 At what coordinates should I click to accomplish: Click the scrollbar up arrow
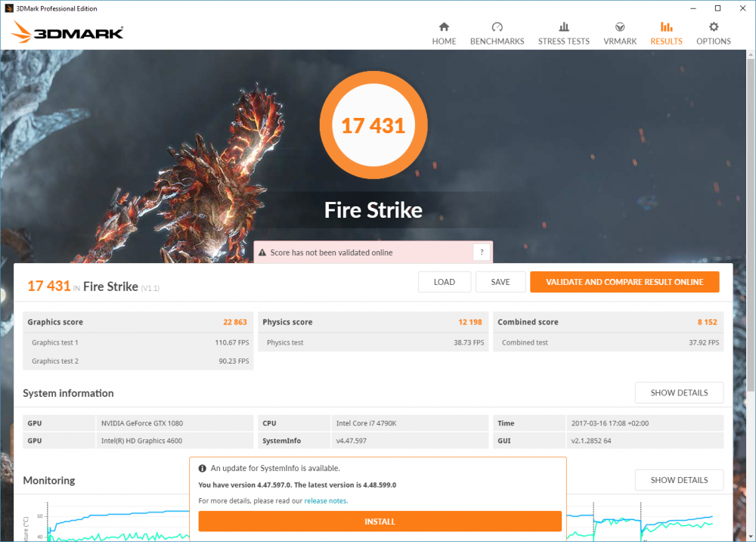tap(751, 54)
